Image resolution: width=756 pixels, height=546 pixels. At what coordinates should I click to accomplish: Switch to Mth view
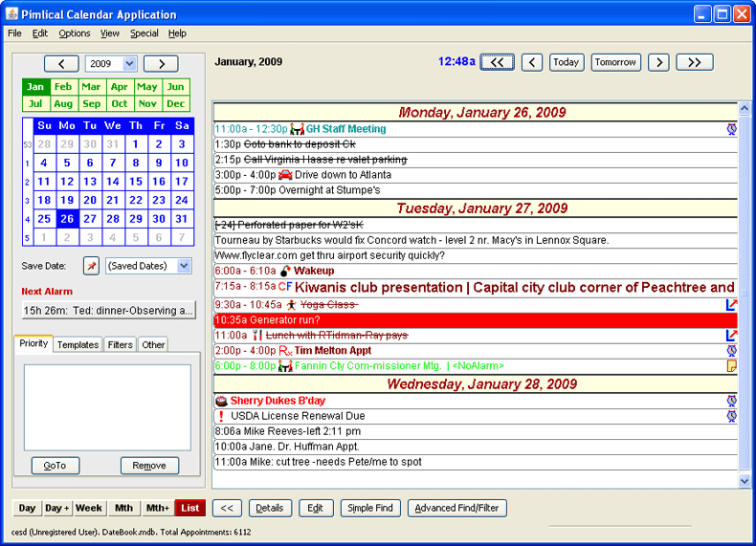coord(123,508)
